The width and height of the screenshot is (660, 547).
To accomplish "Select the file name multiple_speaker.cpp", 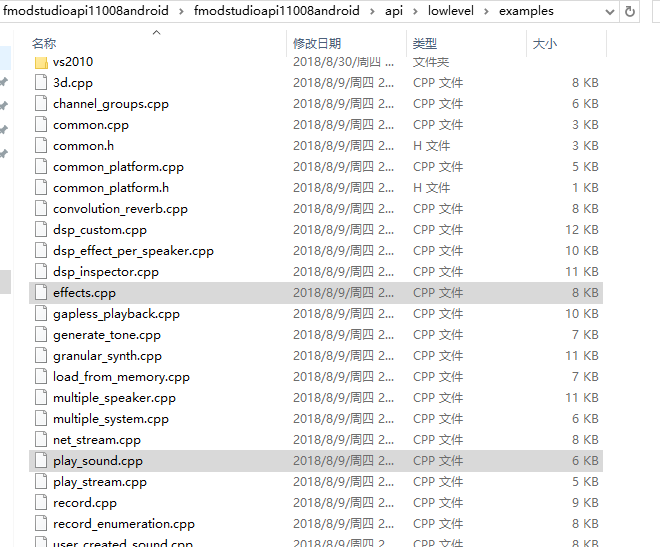I will coord(114,398).
